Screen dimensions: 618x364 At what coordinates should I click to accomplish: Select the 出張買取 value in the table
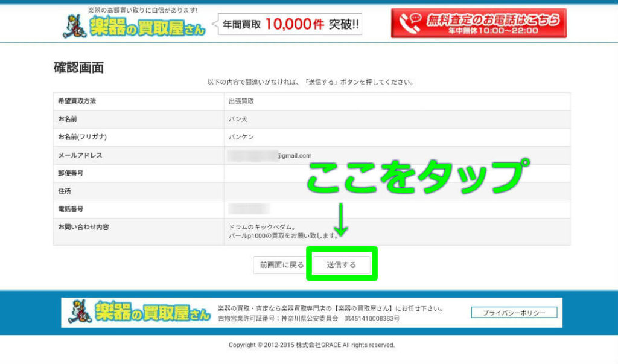coord(241,101)
